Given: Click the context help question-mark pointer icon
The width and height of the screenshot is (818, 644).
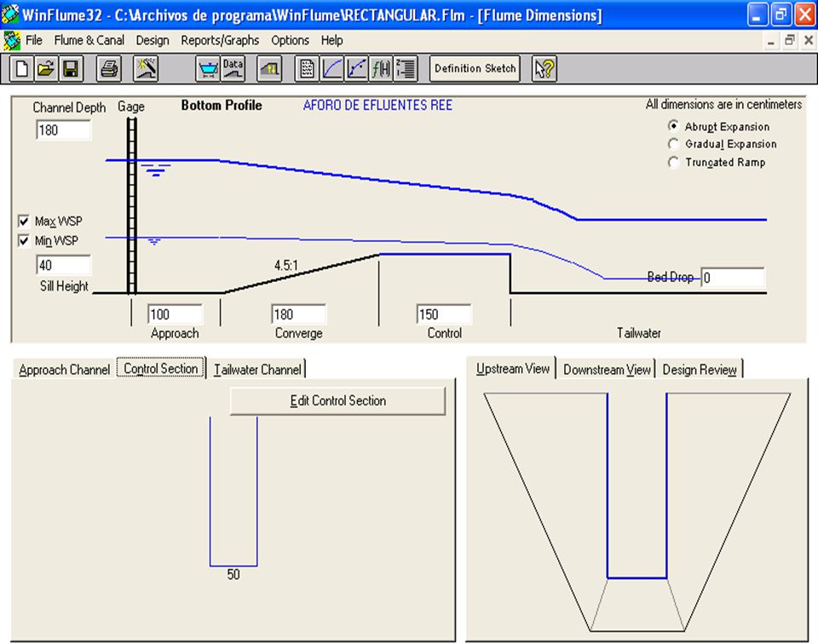Looking at the screenshot, I should 544,68.
